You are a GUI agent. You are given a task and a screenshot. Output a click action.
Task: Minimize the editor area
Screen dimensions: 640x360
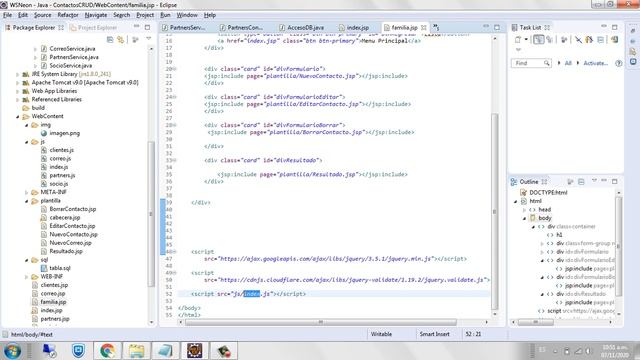coord(486,27)
